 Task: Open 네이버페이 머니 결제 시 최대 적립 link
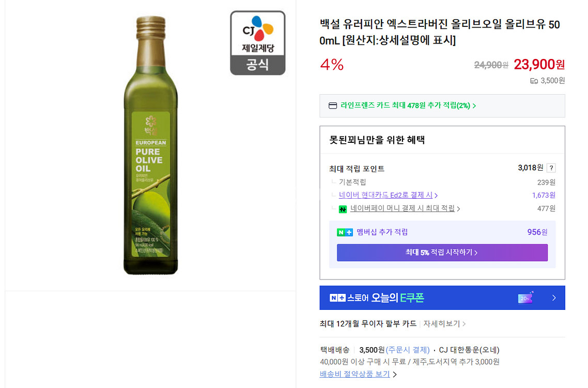pyautogui.click(x=403, y=208)
